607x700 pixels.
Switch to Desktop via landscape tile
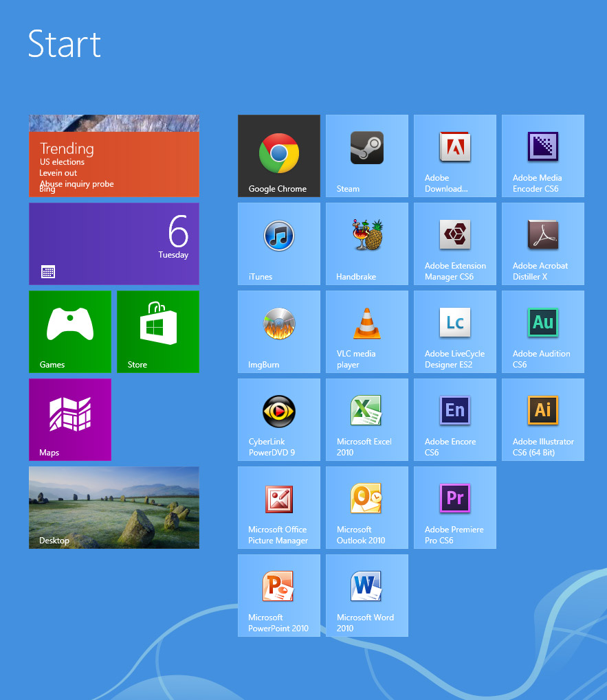coord(114,508)
